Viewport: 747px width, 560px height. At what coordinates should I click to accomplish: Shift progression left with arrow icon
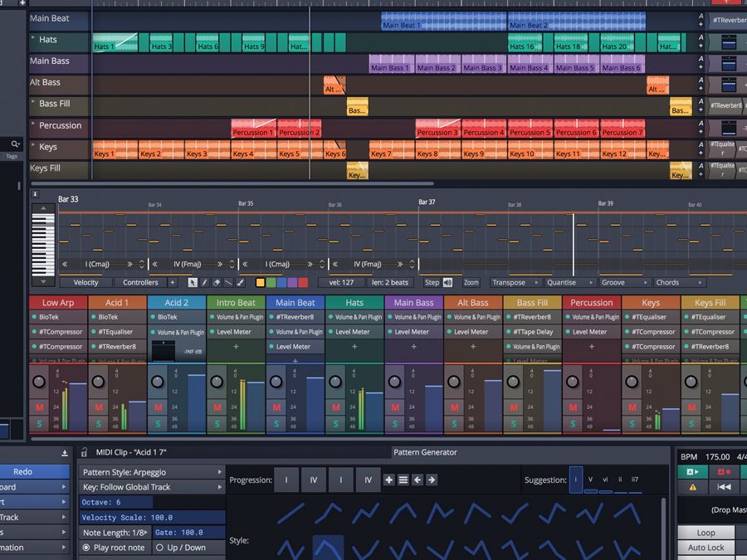(x=417, y=480)
